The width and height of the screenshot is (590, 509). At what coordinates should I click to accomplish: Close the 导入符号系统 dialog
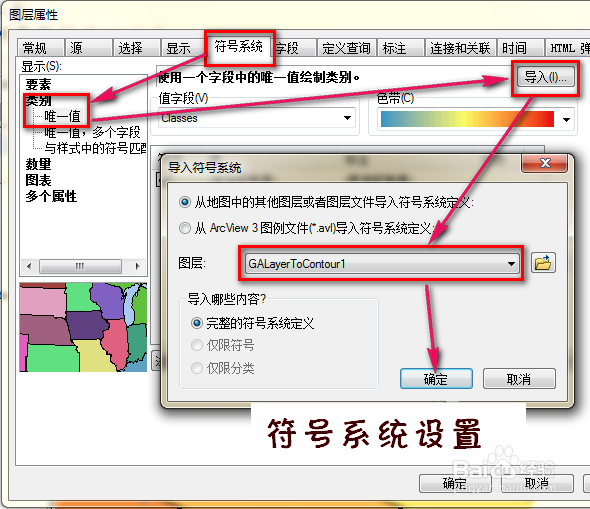click(544, 163)
